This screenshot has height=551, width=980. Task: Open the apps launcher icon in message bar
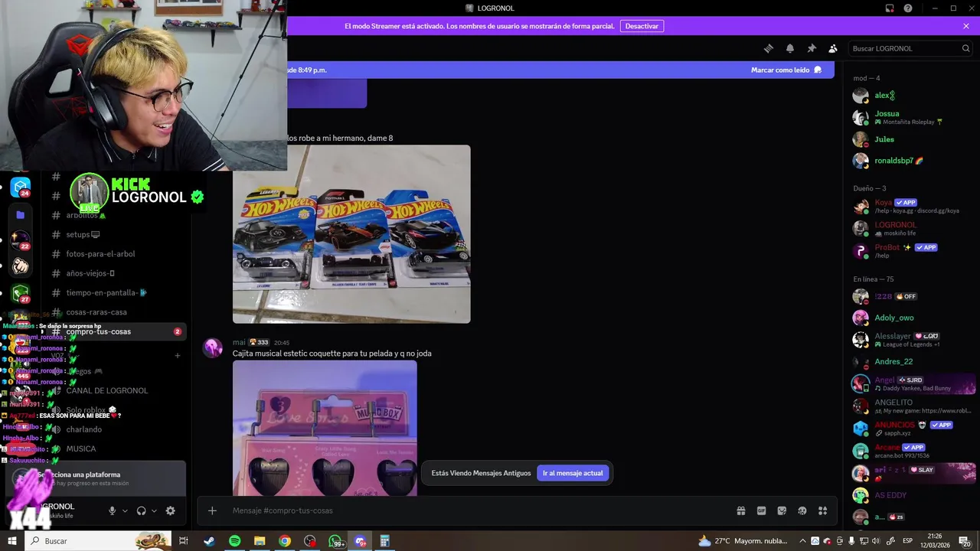tap(823, 510)
